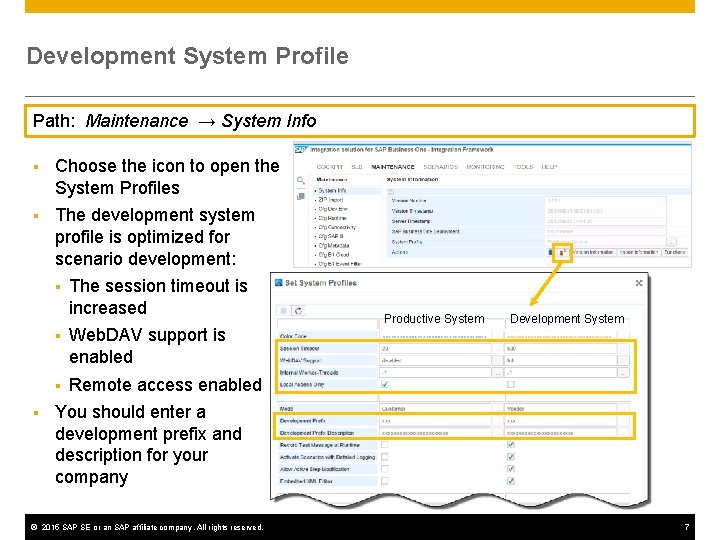This screenshot has height=540, width=720.
Task: Click the Productive System Color Code field
Action: 435,336
